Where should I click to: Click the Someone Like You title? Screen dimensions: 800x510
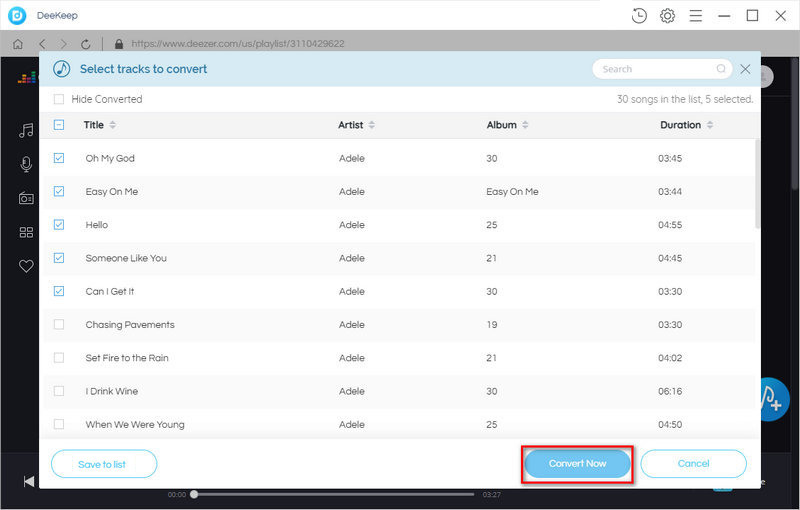(x=126, y=258)
